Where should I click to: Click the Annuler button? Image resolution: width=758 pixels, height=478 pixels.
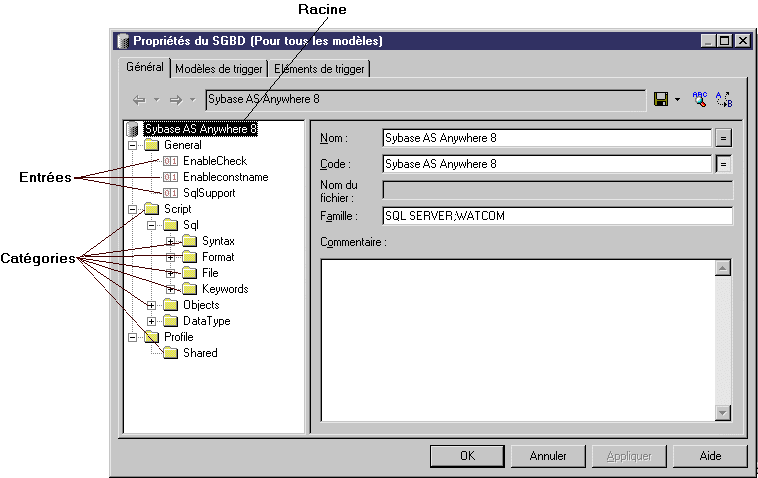click(547, 456)
